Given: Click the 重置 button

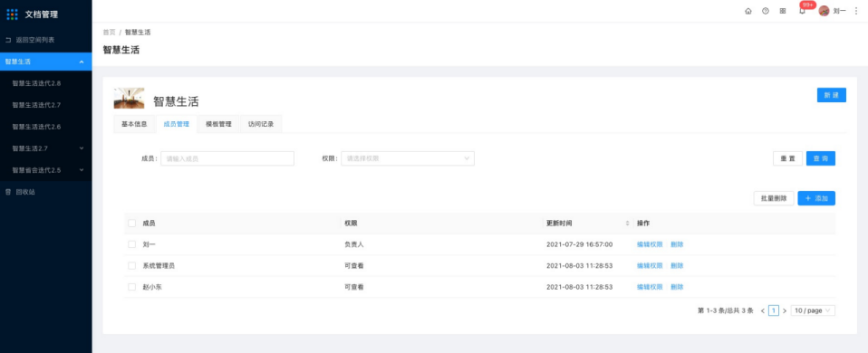Looking at the screenshot, I should pos(787,158).
